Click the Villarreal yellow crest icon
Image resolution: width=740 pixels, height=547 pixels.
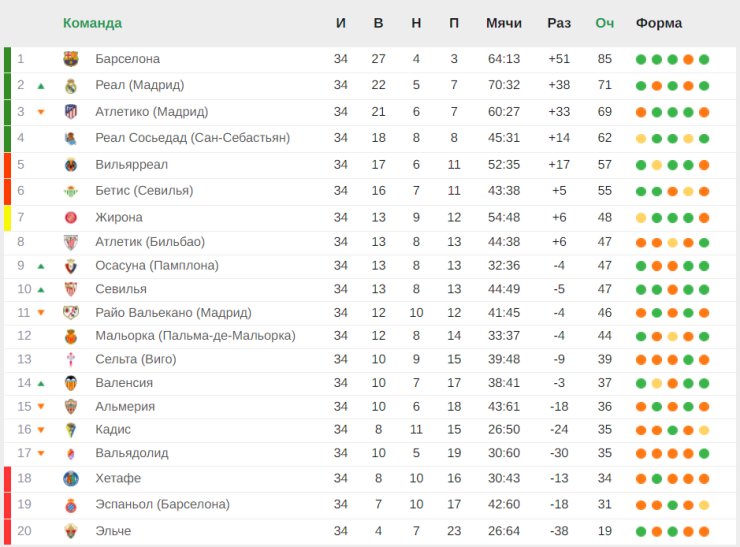click(71, 165)
